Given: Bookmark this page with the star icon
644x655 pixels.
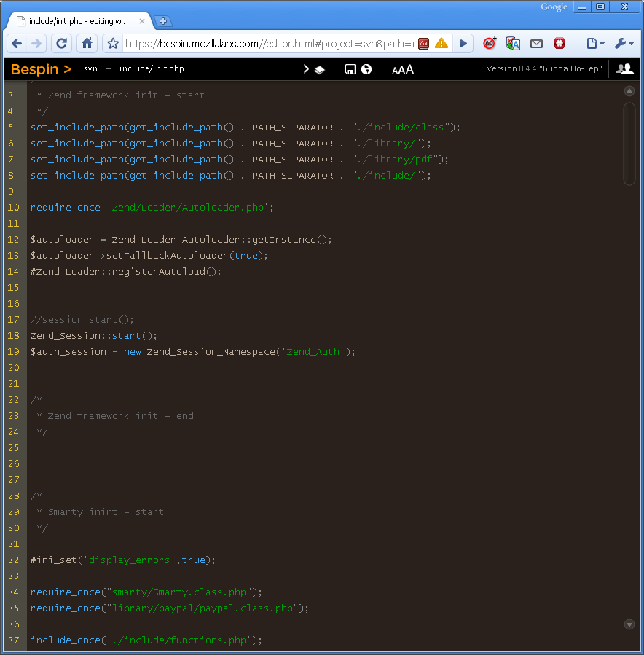Looking at the screenshot, I should click(x=113, y=44).
